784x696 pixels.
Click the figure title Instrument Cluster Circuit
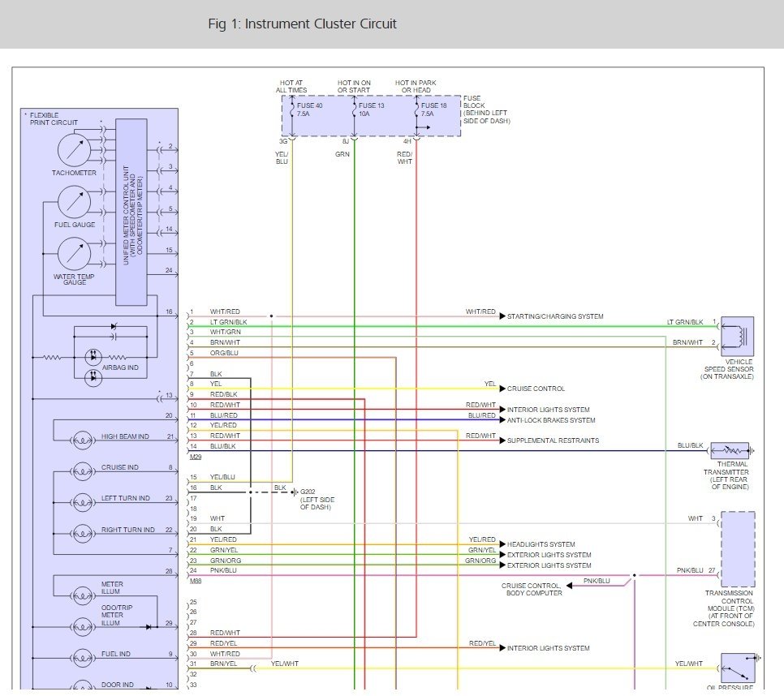[x=302, y=24]
